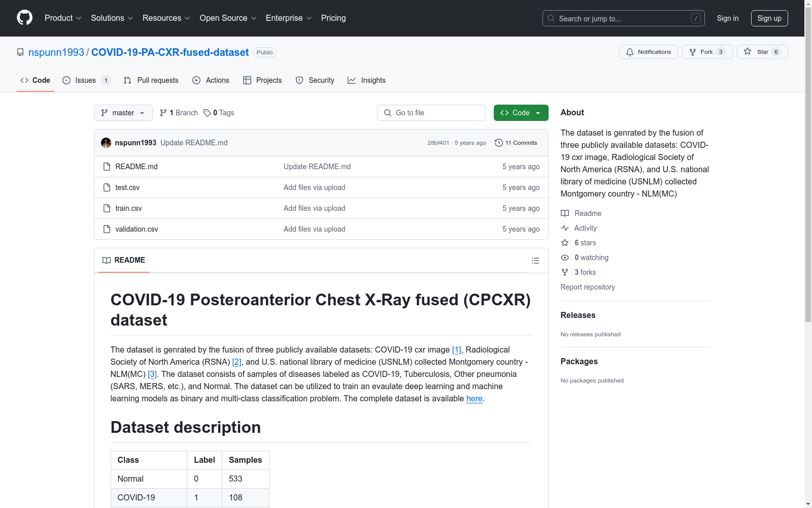The width and height of the screenshot is (812, 508).
Task: View the 11 Commits history
Action: coord(516,143)
